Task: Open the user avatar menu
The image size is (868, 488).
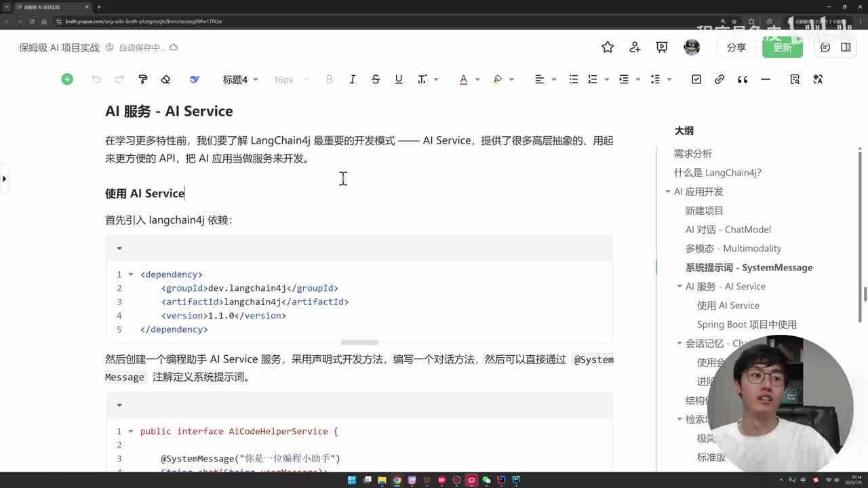Action: (692, 47)
